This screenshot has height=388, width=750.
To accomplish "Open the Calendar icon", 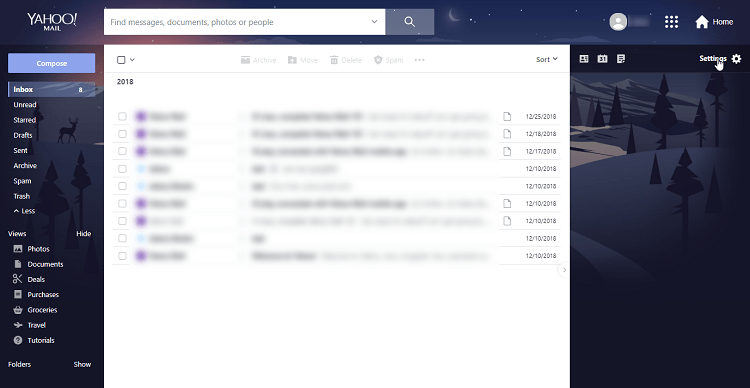I will tap(602, 59).
